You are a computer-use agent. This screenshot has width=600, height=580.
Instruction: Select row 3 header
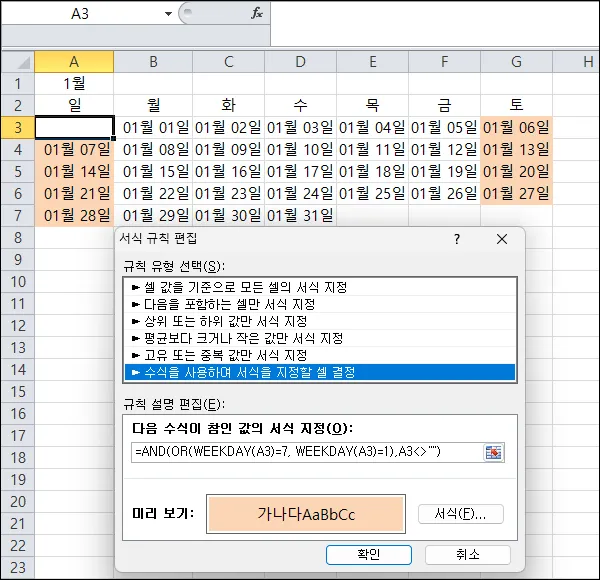point(18,127)
